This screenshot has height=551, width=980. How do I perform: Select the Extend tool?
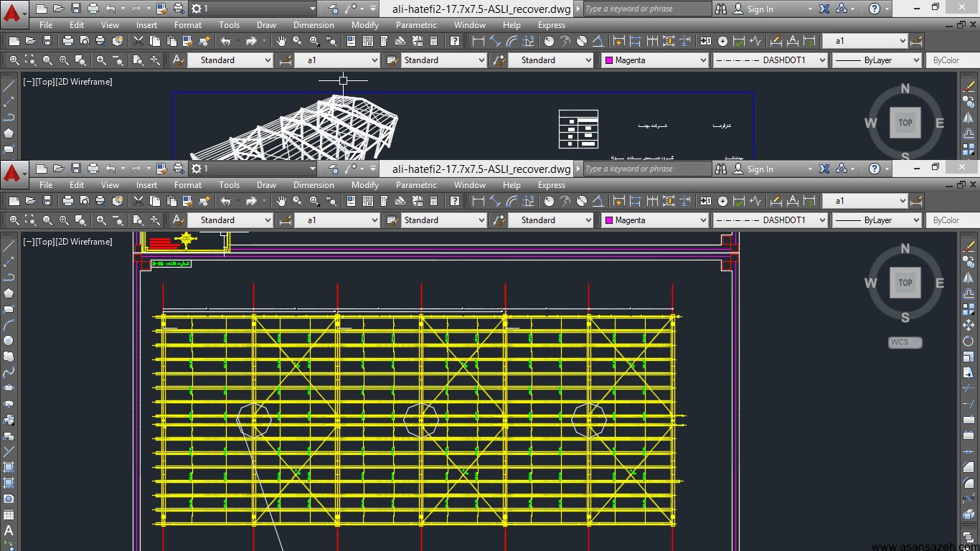pos(969,404)
